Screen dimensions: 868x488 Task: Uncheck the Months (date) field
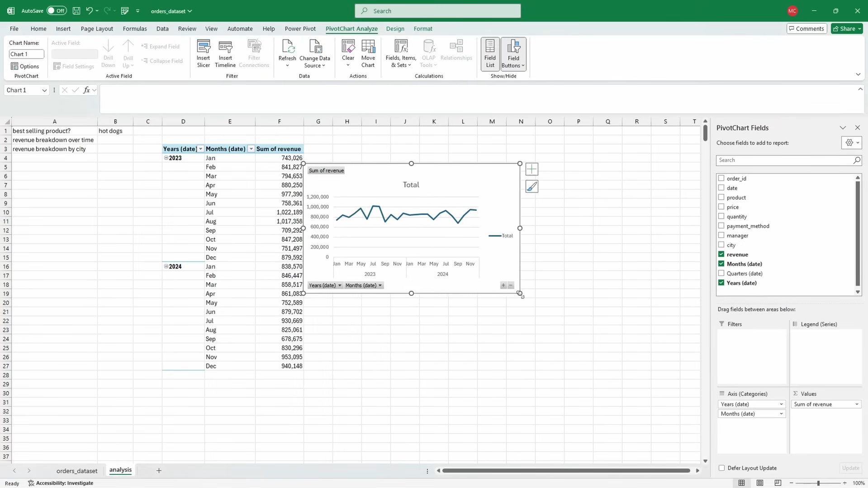(x=721, y=264)
